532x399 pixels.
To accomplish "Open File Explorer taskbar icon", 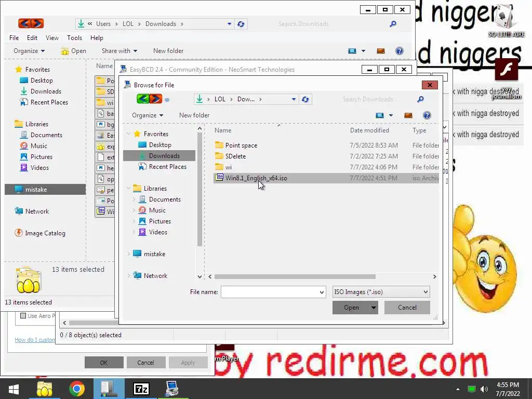I will (x=45, y=389).
